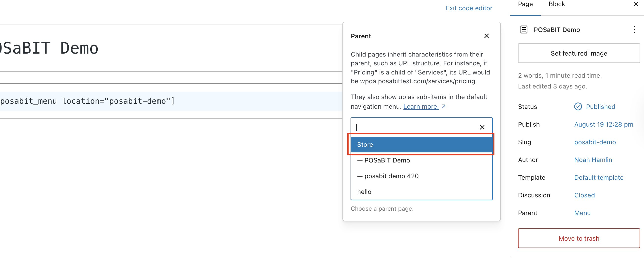
Task: Edit the posabit-demo slug
Action: pos(595,142)
